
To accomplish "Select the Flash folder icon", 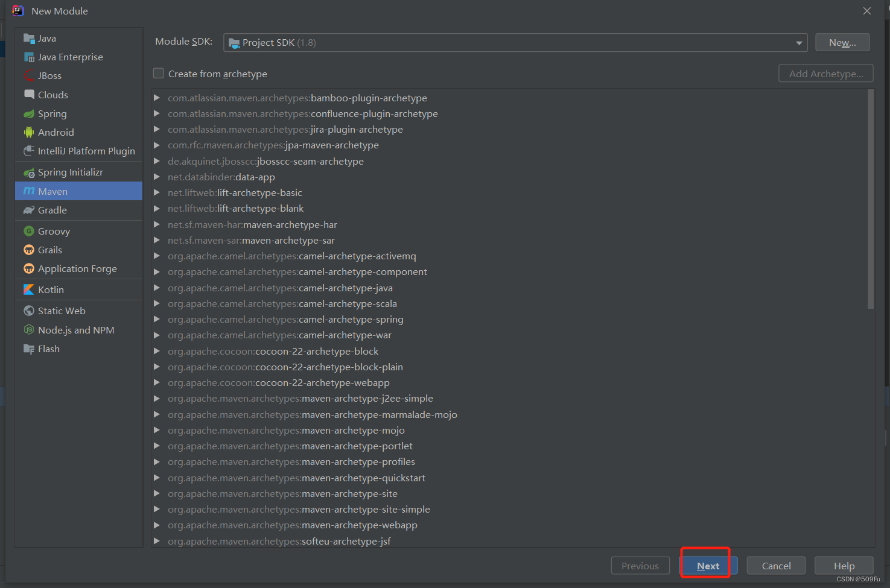I will [x=28, y=349].
